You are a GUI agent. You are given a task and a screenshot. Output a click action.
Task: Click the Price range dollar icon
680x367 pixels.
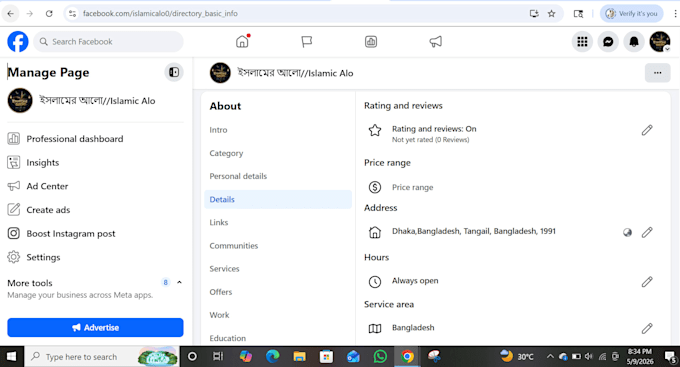click(375, 187)
